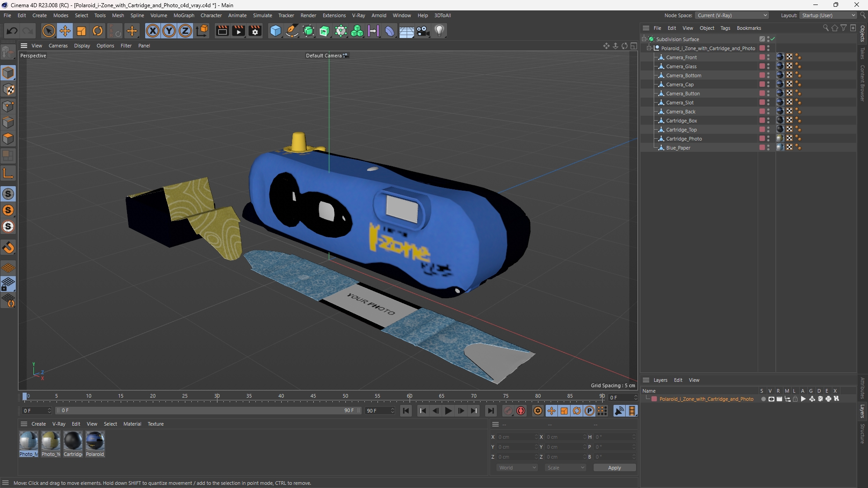Click Apply in coordinates panel

pos(614,468)
